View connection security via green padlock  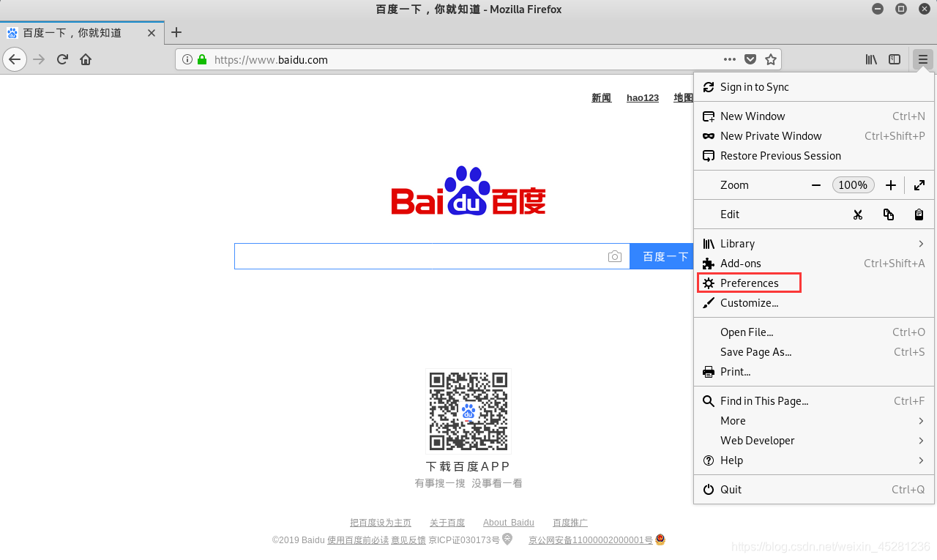pos(202,59)
